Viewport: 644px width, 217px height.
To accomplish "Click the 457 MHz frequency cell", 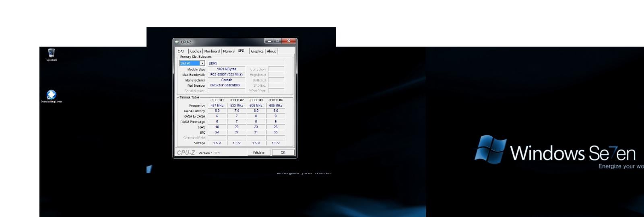I will tap(217, 105).
